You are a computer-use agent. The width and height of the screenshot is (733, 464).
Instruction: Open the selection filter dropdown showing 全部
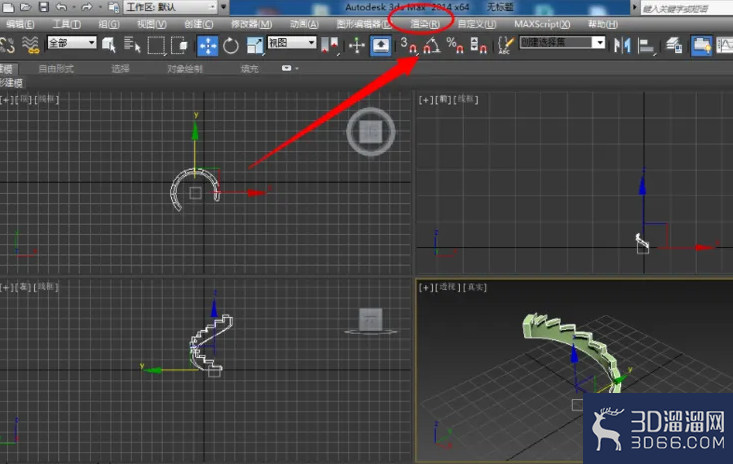coord(72,43)
